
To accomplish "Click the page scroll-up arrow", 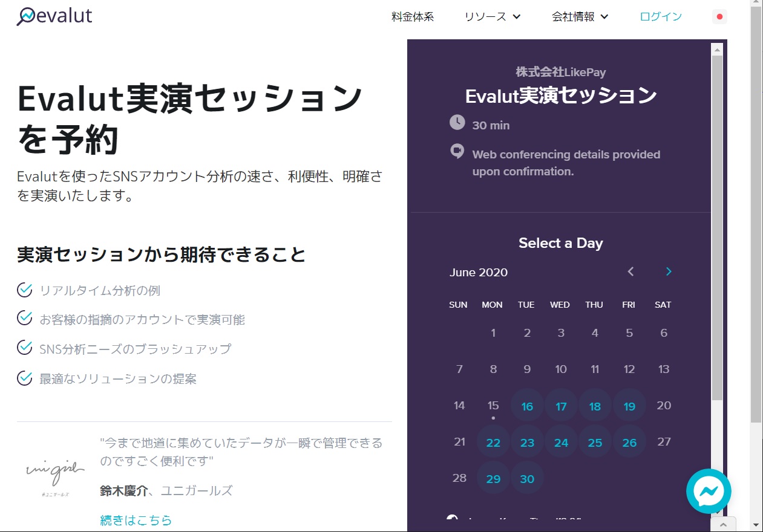I will 756,3.
